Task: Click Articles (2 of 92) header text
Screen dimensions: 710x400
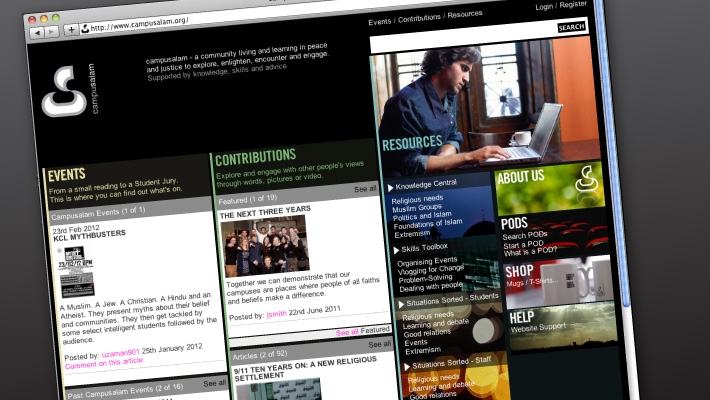Action: 260,355
